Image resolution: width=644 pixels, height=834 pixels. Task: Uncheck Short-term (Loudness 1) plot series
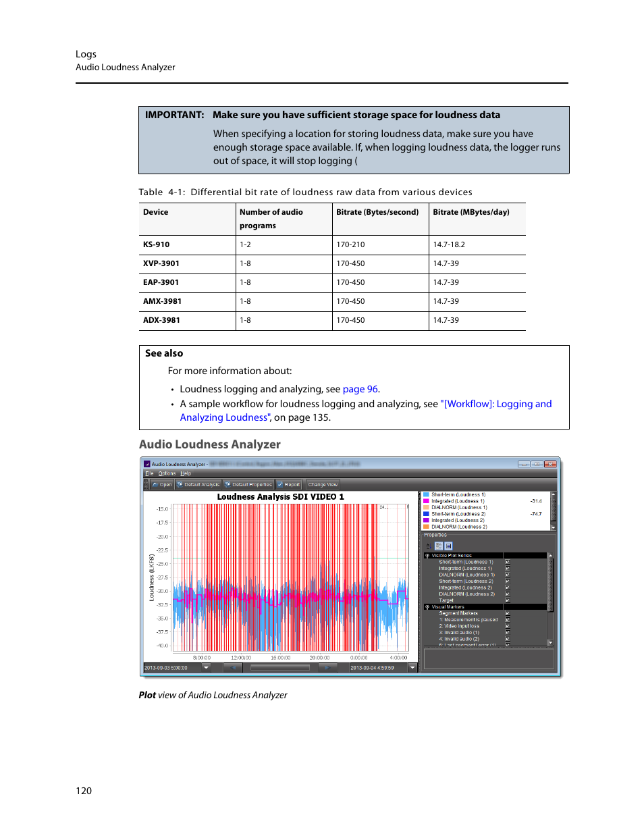point(508,562)
